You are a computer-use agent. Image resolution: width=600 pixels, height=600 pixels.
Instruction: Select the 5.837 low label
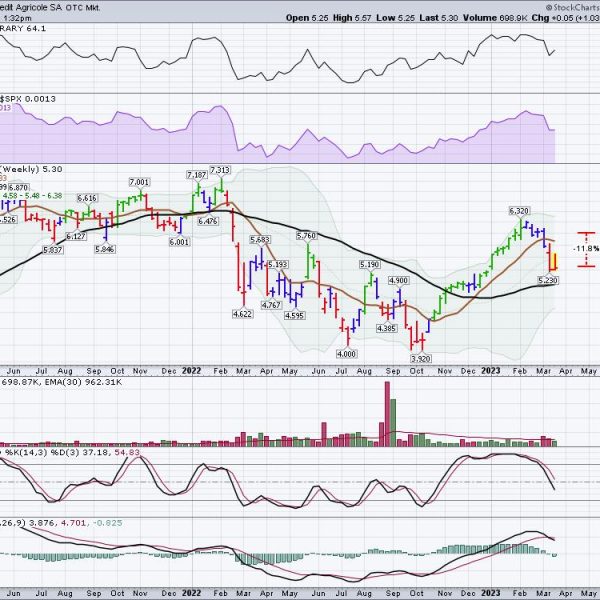[x=53, y=250]
